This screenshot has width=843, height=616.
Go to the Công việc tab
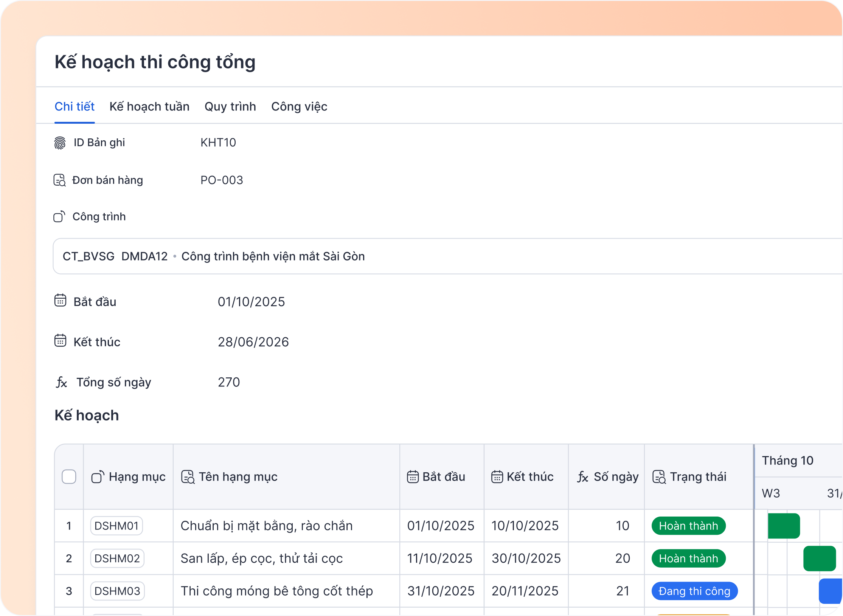(x=299, y=107)
